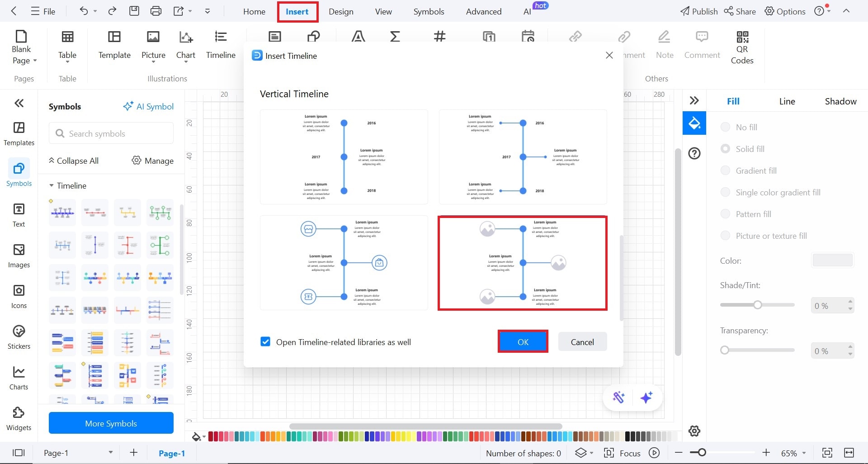Click Manage in the Symbols panel
Screen dimensions: 868x464
153,161
